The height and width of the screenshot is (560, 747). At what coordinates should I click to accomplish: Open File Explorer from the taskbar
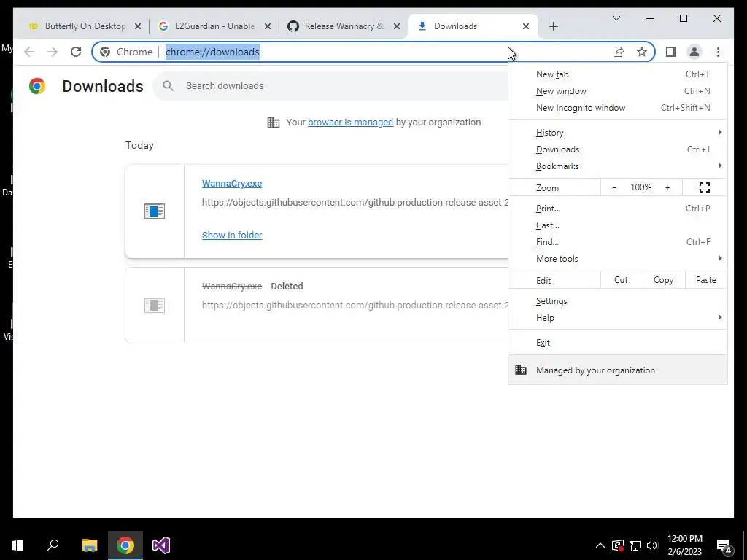tap(89, 545)
